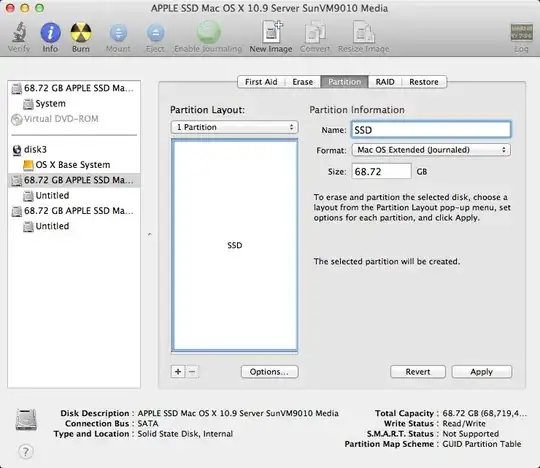This screenshot has height=468, width=540.
Task: Click the 'GUID Partition Table' value
Action: pos(482,444)
